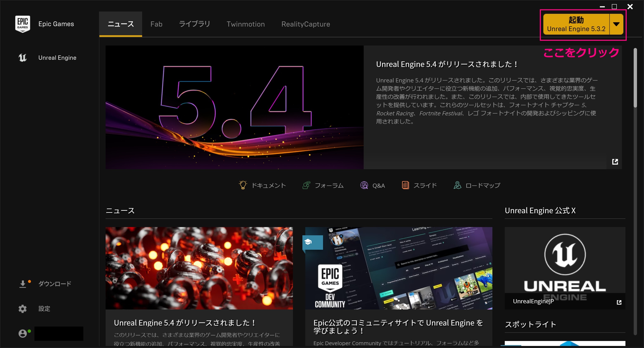Viewport: 644px width, 348px height.
Task: Select the Unreal Engine sidebar icon
Action: click(22, 58)
